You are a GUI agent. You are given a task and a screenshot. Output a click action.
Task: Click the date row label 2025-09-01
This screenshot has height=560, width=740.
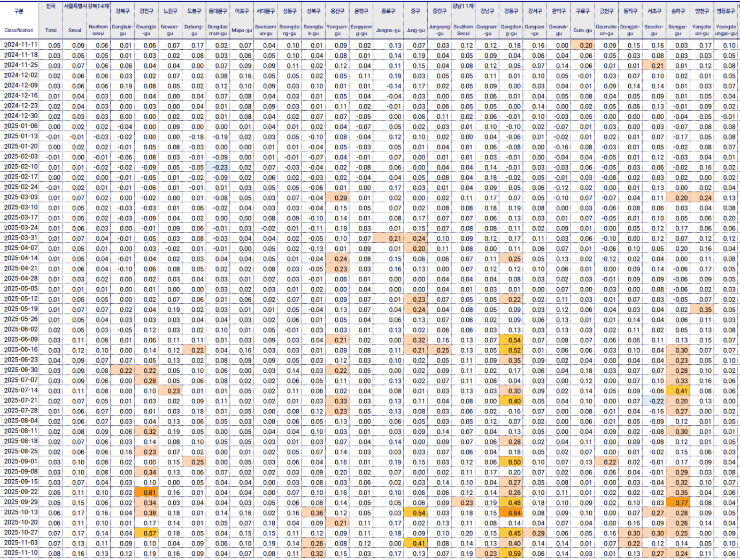[x=21, y=461]
